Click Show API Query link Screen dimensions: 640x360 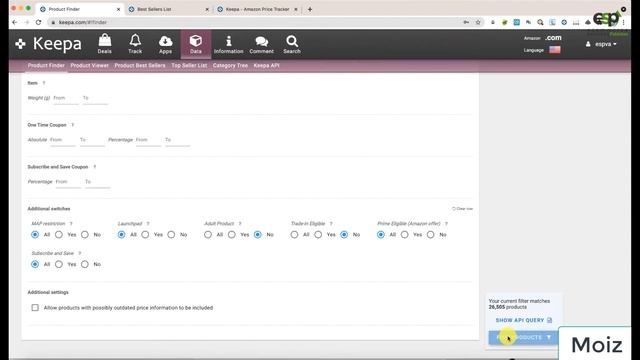524,320
